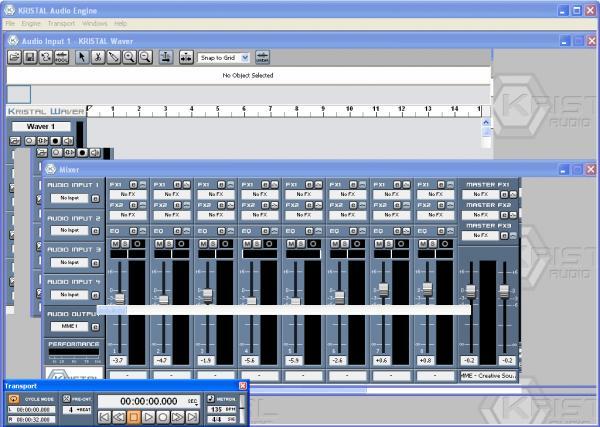This screenshot has height=427, width=600.
Task: Solo the second mixer channel
Action: coord(167,243)
